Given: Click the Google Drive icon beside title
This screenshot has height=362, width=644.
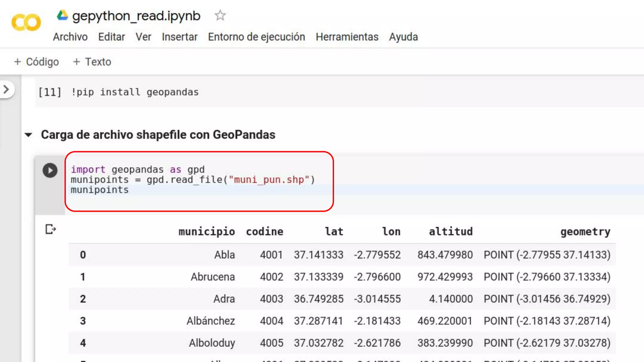Looking at the screenshot, I should (62, 15).
